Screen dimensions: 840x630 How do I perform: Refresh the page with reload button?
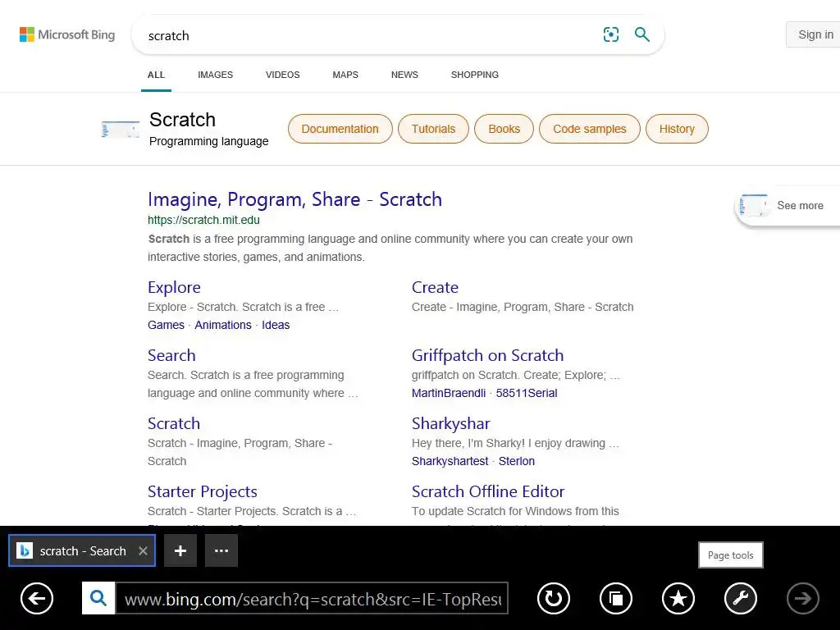tap(554, 598)
